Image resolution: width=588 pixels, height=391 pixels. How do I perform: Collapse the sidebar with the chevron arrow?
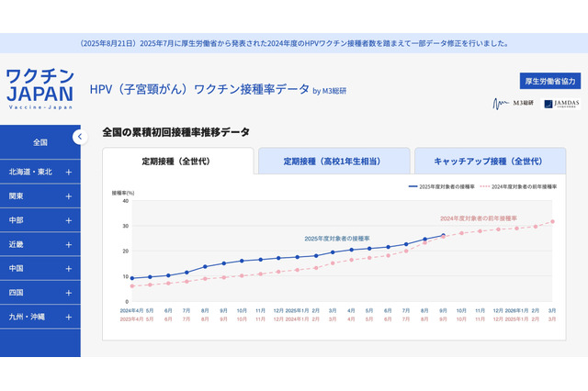[x=80, y=137]
